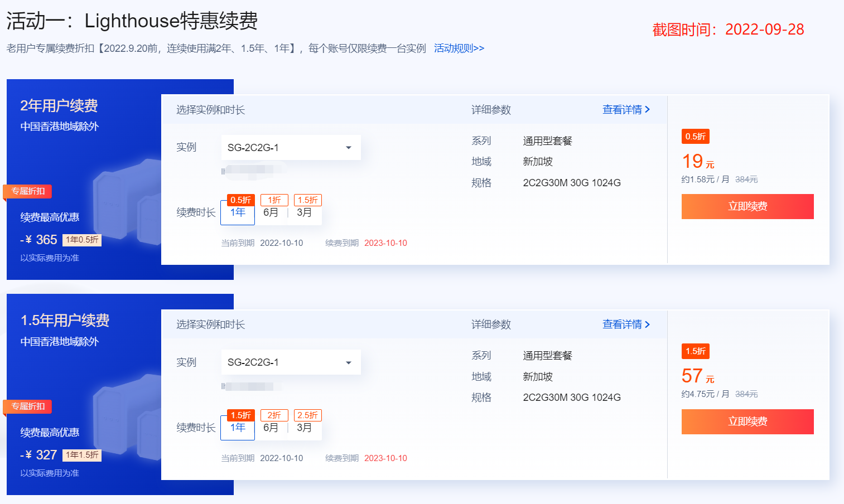Select 6月 duration in 1.5年用户续费 card
This screenshot has height=504, width=844.
tap(271, 428)
